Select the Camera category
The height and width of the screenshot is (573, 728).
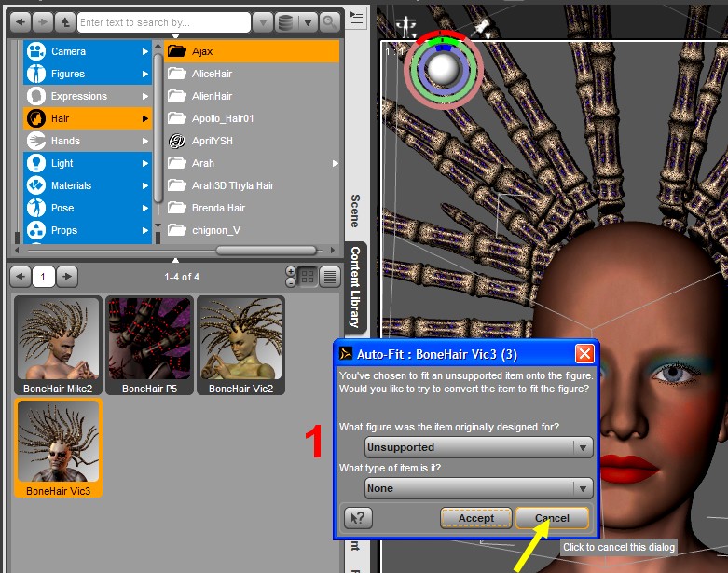point(88,51)
